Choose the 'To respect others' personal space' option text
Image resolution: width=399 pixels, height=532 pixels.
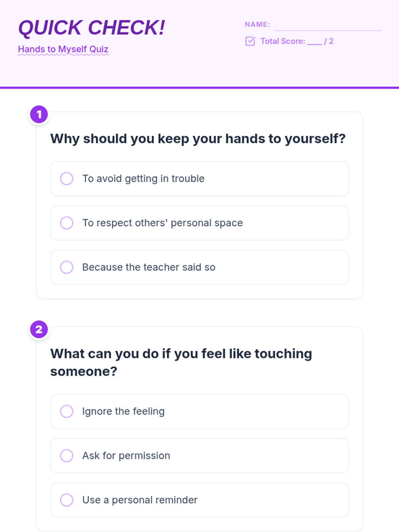pyautogui.click(x=163, y=223)
